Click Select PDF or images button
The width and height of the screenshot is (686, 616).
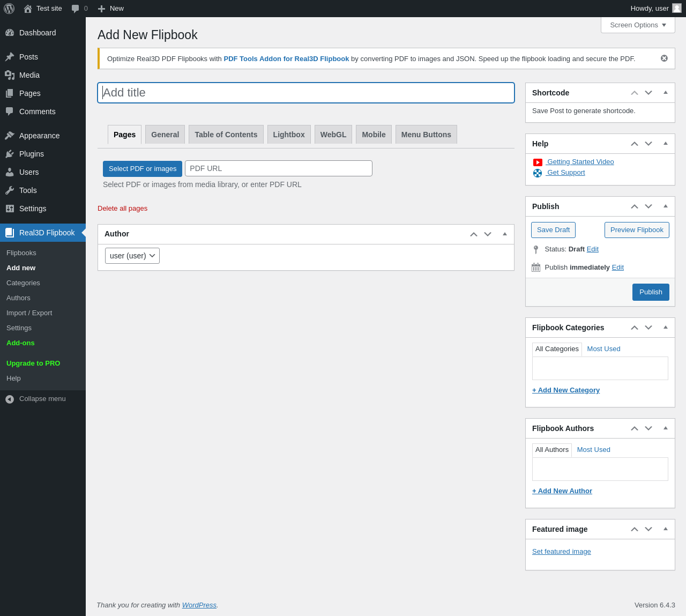pos(143,169)
